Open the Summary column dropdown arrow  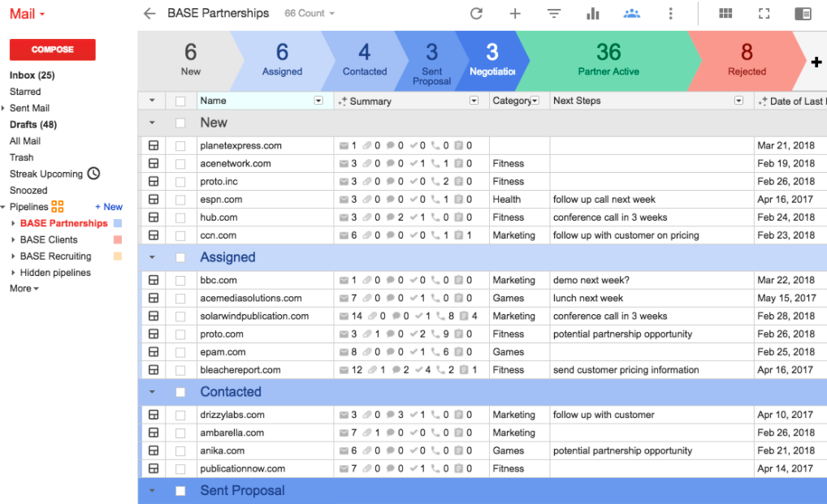pyautogui.click(x=474, y=100)
